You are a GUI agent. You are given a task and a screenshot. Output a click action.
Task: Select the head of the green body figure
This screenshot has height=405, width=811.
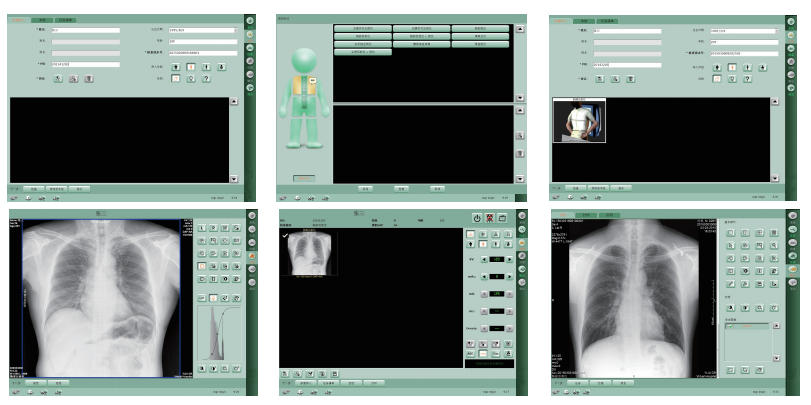coord(304,61)
